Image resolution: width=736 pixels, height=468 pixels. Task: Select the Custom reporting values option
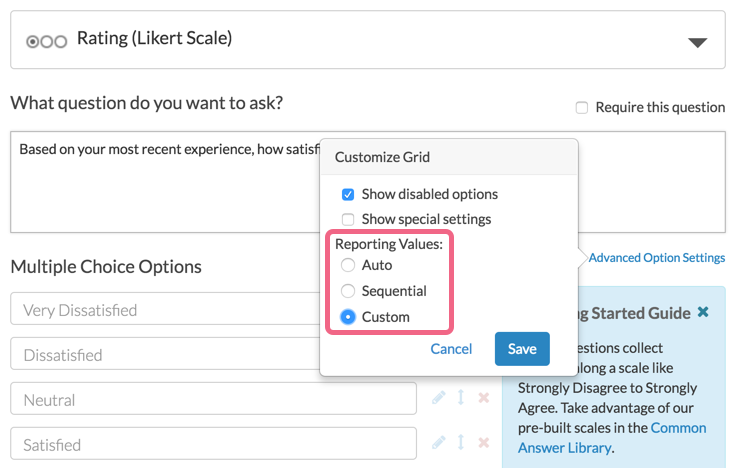[x=348, y=317]
